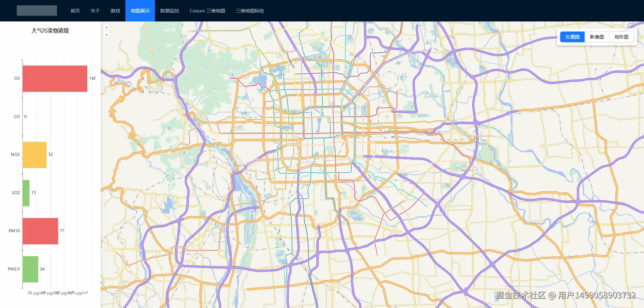Screen dimensions: 644x308
Task: Open 三维地图标绘 nav item
Action: 250,11
